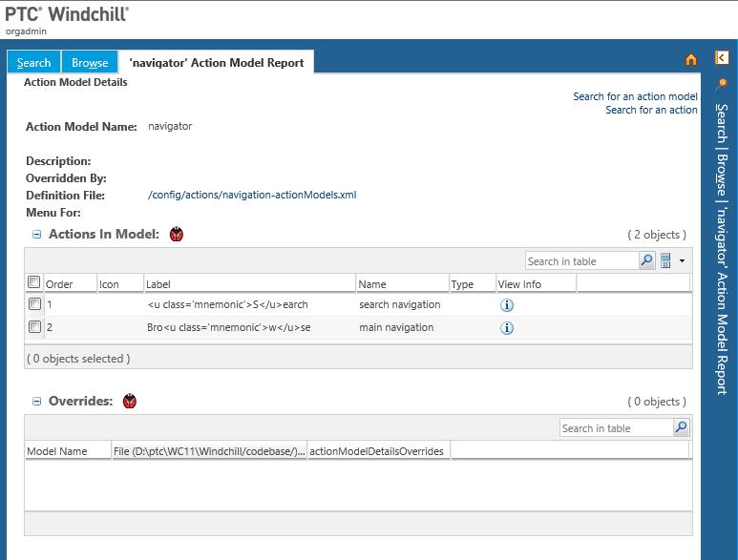Screen dimensions: 738x560
Task: Click magnifier icon in Overrides table search
Action: (681, 427)
